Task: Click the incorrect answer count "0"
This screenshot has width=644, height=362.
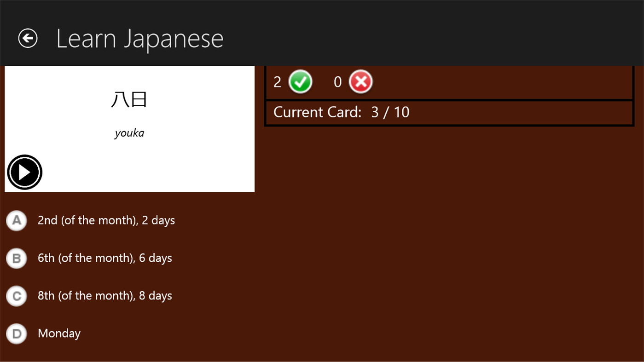Action: (337, 81)
